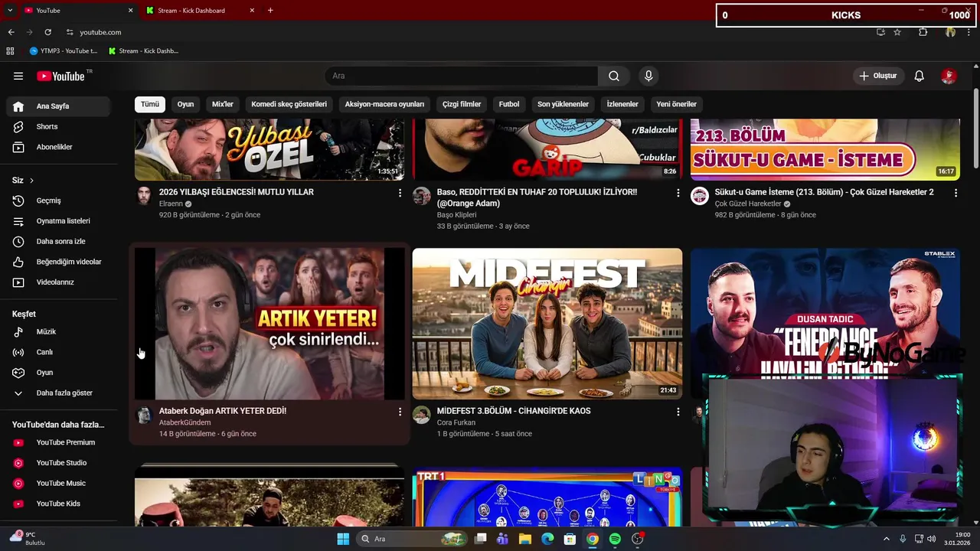Click the search magnifier button
The height and width of the screenshot is (551, 980).
614,76
